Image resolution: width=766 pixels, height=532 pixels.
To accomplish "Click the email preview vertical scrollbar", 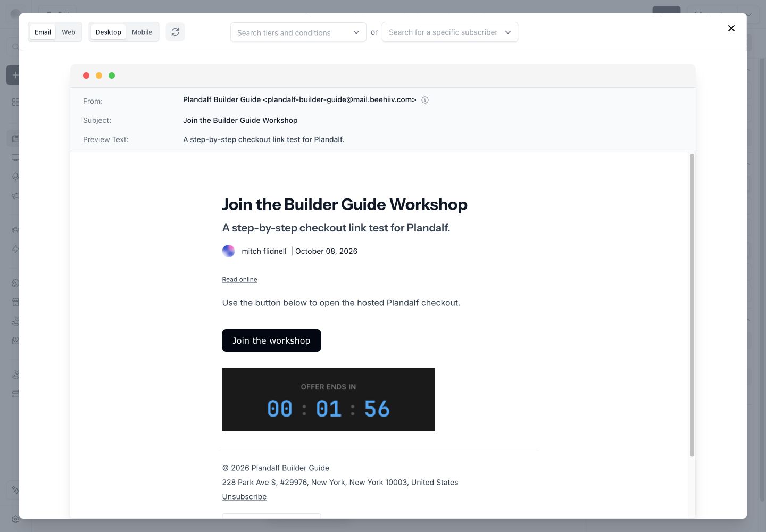I will click(692, 305).
